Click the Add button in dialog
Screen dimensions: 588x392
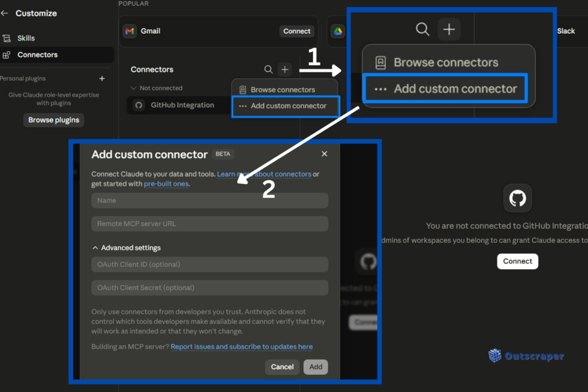(316, 367)
